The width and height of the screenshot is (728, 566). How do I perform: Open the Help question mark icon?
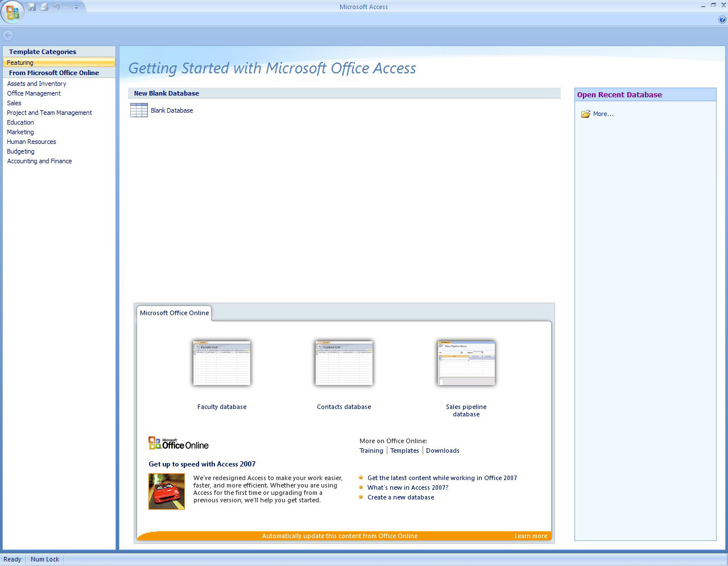click(x=722, y=19)
